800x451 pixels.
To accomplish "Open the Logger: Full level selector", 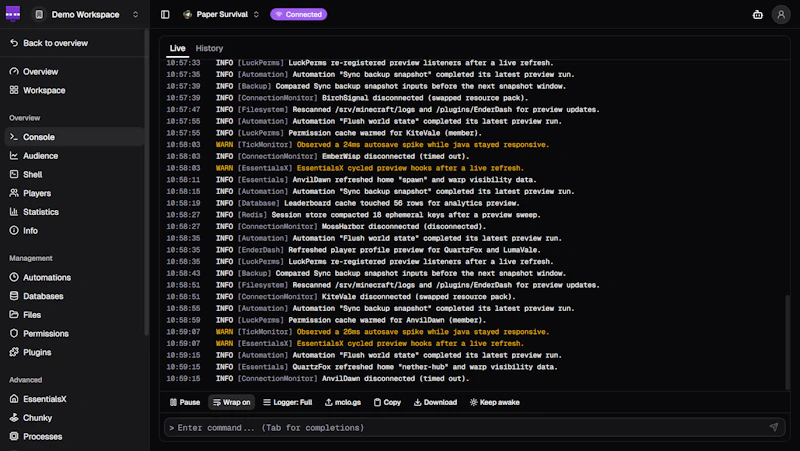I will click(287, 403).
